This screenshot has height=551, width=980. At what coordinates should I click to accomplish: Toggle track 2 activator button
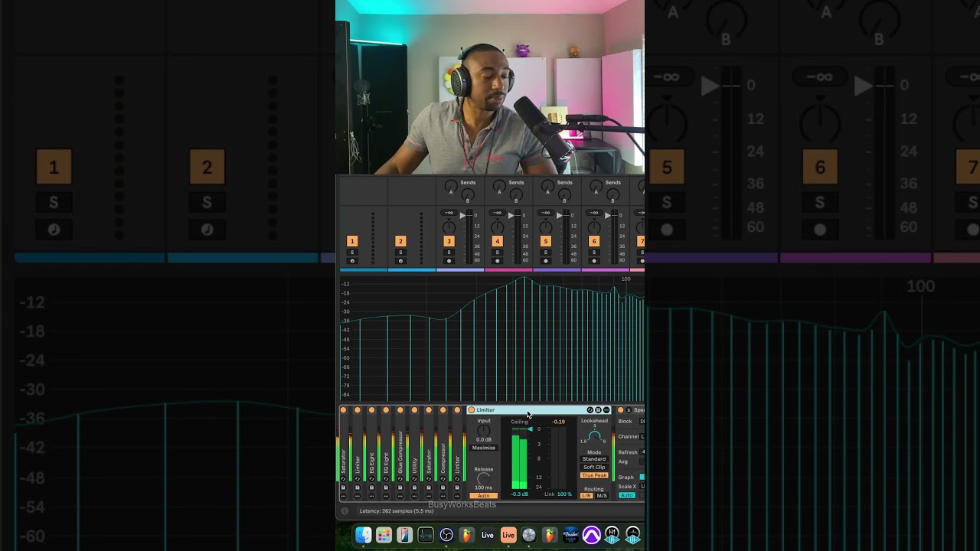(400, 241)
